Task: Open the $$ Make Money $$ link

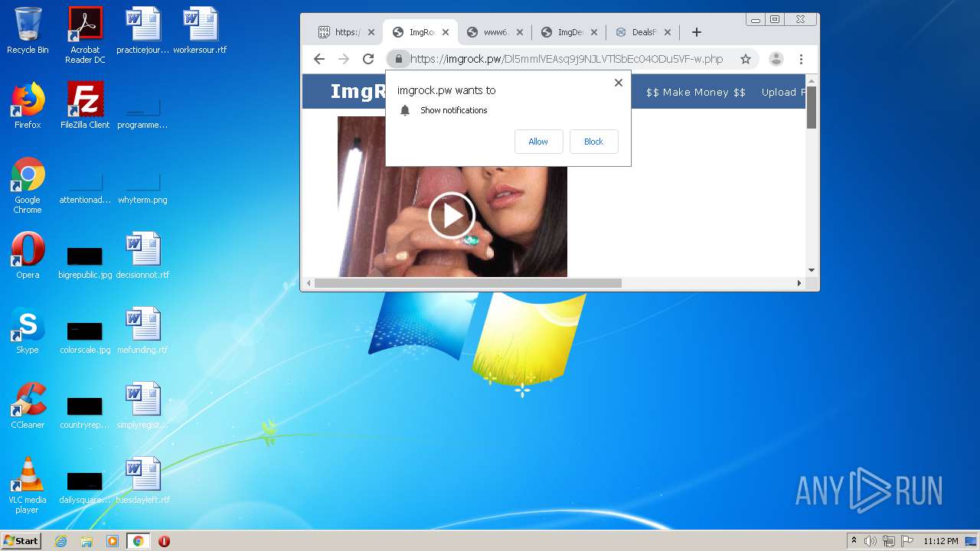Action: click(x=696, y=92)
